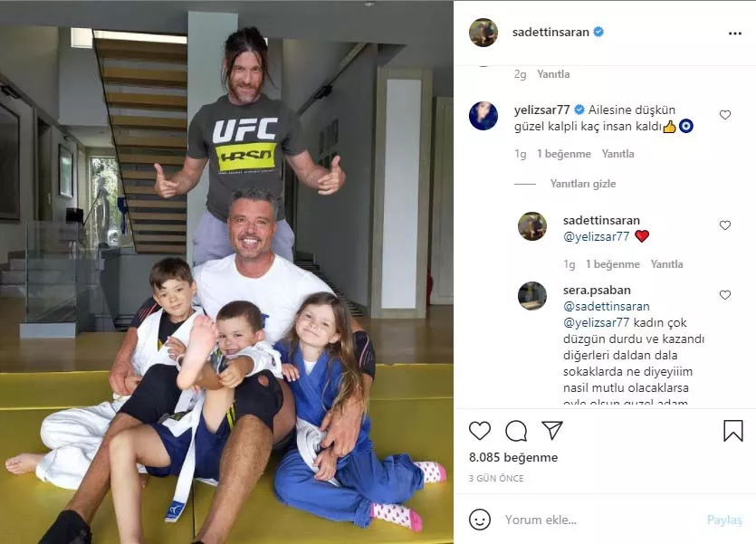Open the three-dot more options menu

click(735, 33)
